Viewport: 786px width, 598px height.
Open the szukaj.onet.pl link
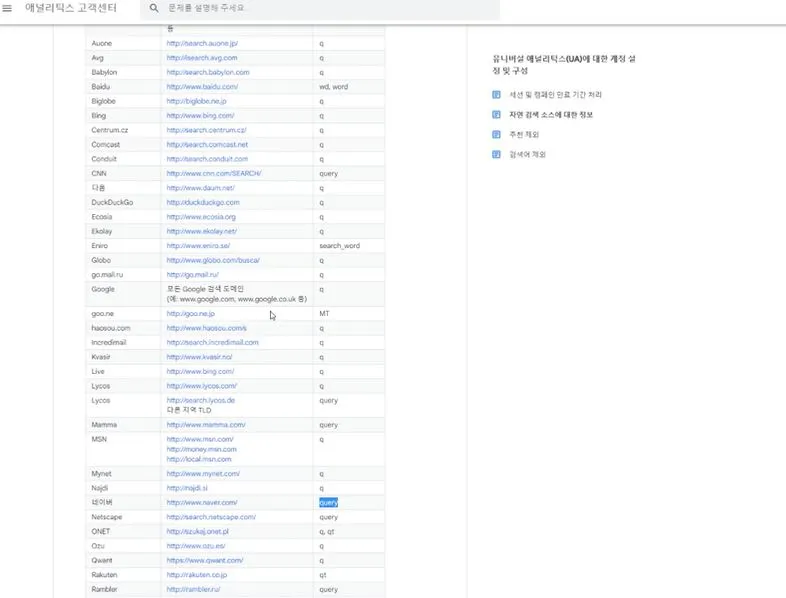pyautogui.click(x=198, y=532)
